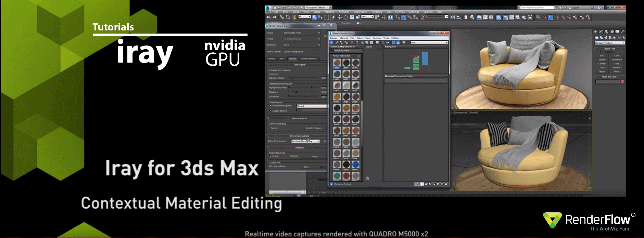
Task: Select the Lights category icon
Action: coord(606,38)
